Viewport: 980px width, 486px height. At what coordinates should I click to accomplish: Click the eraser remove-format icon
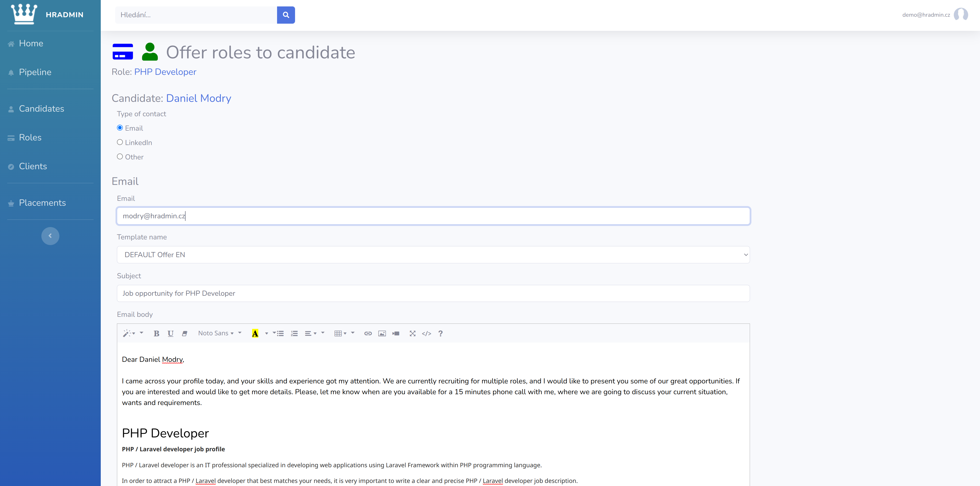pyautogui.click(x=185, y=334)
